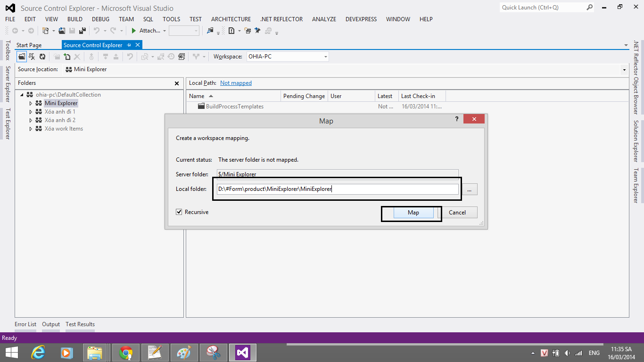
Task: Click the notepad app icon on taskbar
Action: click(155, 353)
